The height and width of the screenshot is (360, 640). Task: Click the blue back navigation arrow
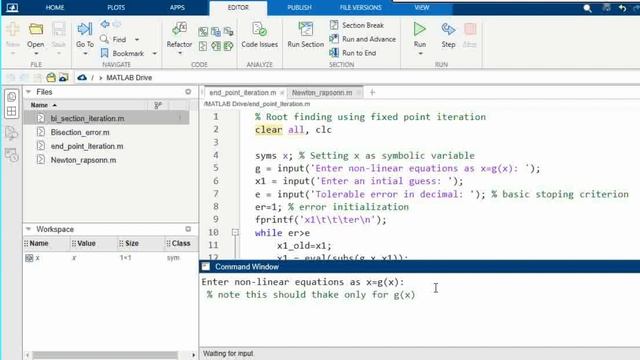(x=105, y=24)
